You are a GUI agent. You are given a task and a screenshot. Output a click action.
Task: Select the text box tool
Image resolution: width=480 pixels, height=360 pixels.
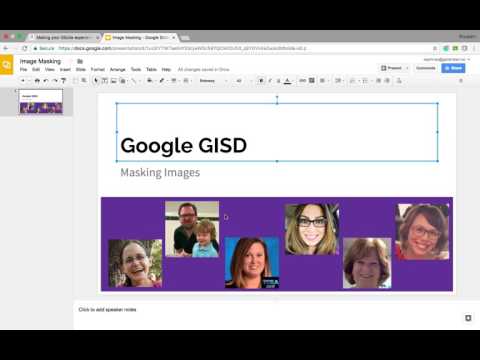(x=105, y=81)
